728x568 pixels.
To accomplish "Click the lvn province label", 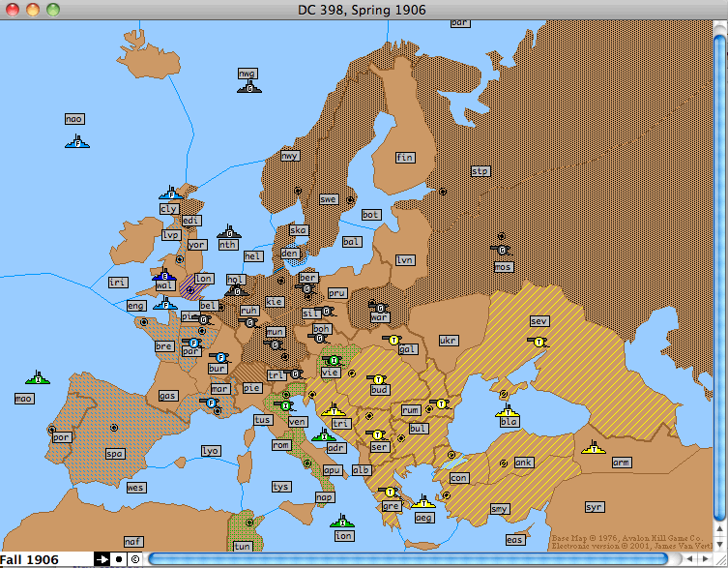I will (x=405, y=260).
